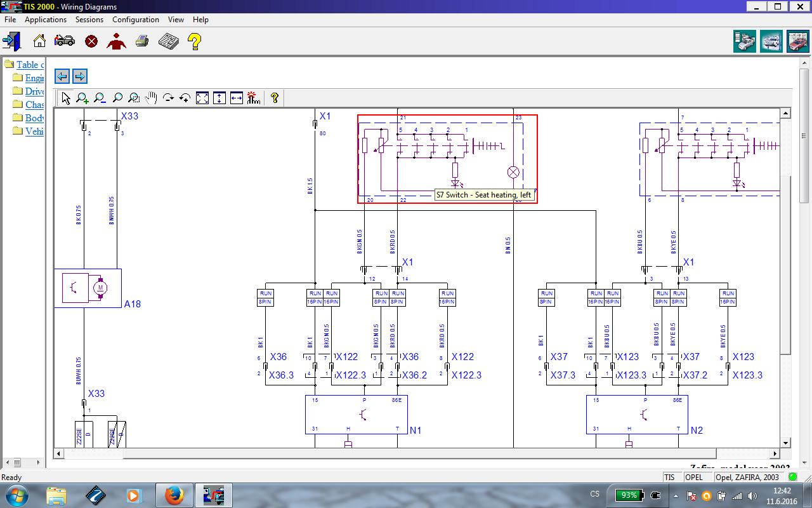Select the arrow pointer tool

[x=66, y=98]
